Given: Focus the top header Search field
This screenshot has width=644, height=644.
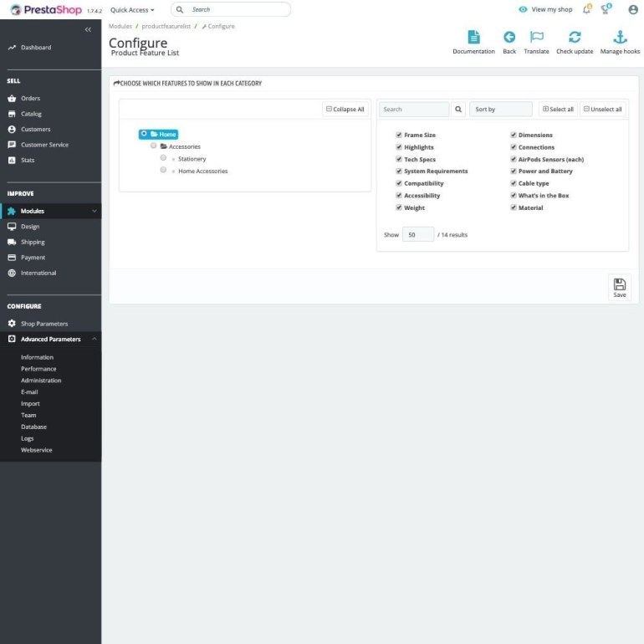Looking at the screenshot, I should pyautogui.click(x=231, y=9).
